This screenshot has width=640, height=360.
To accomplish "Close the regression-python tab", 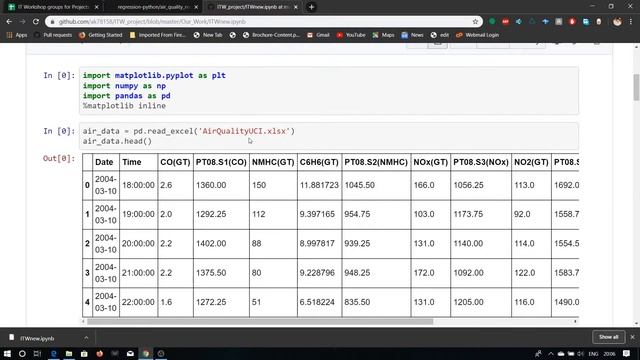I will [196, 7].
